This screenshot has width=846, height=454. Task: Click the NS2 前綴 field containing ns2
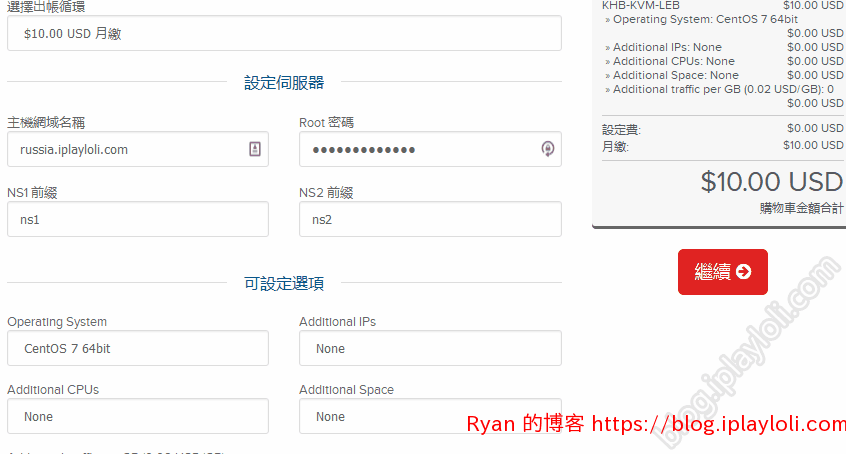(x=430, y=219)
